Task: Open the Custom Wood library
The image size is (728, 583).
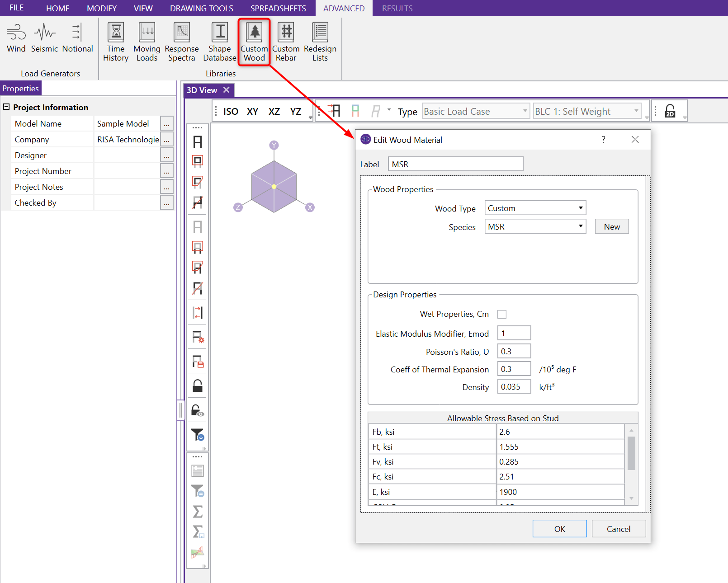Action: coord(254,42)
